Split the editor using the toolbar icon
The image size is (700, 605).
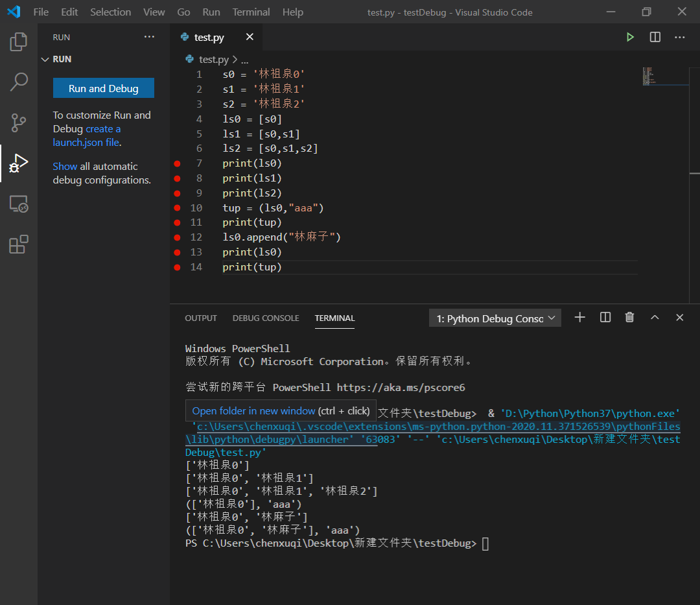(x=655, y=37)
